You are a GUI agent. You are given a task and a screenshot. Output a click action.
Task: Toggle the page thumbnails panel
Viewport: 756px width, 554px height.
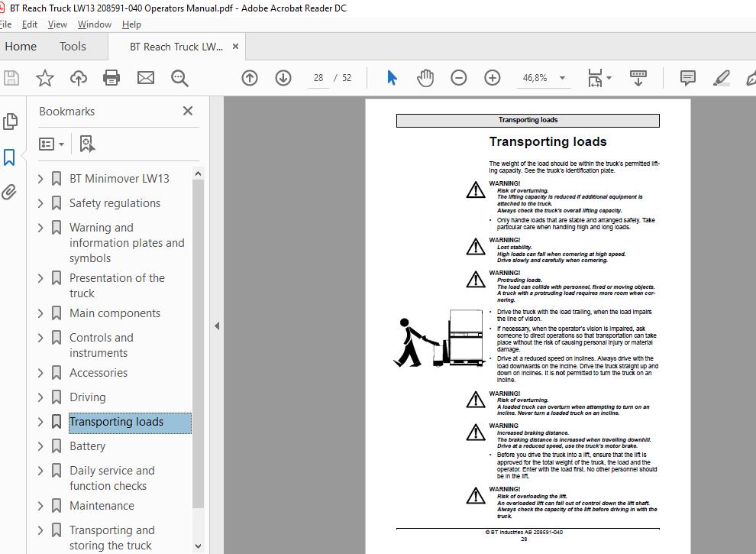(x=10, y=121)
